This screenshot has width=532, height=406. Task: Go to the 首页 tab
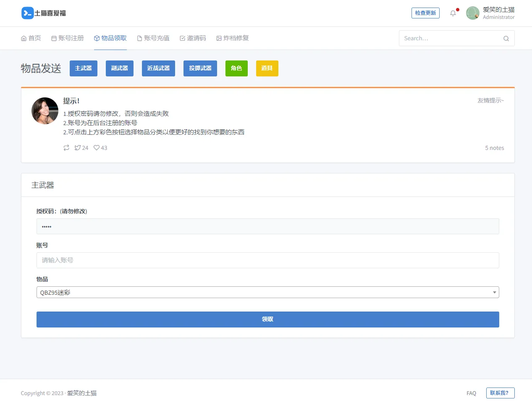tap(31, 38)
